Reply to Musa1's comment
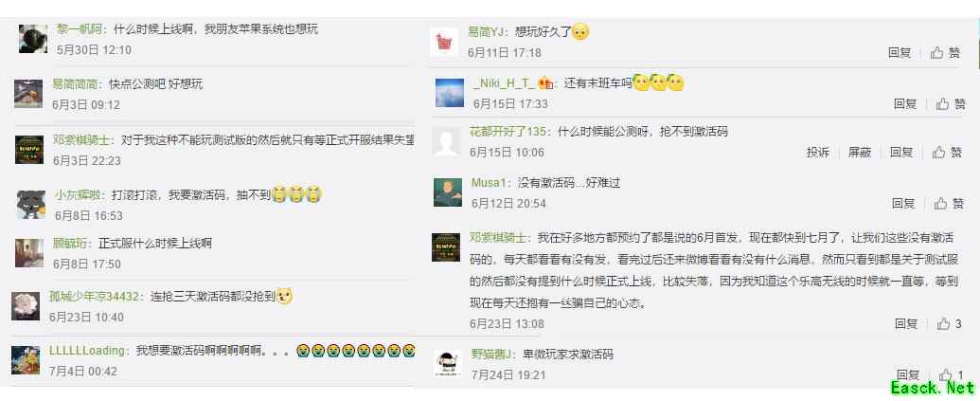 click(x=903, y=203)
